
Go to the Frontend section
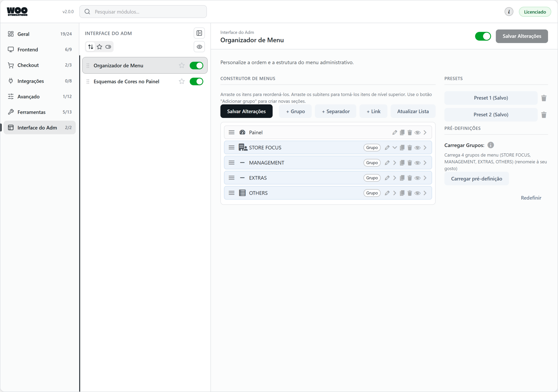40,50
